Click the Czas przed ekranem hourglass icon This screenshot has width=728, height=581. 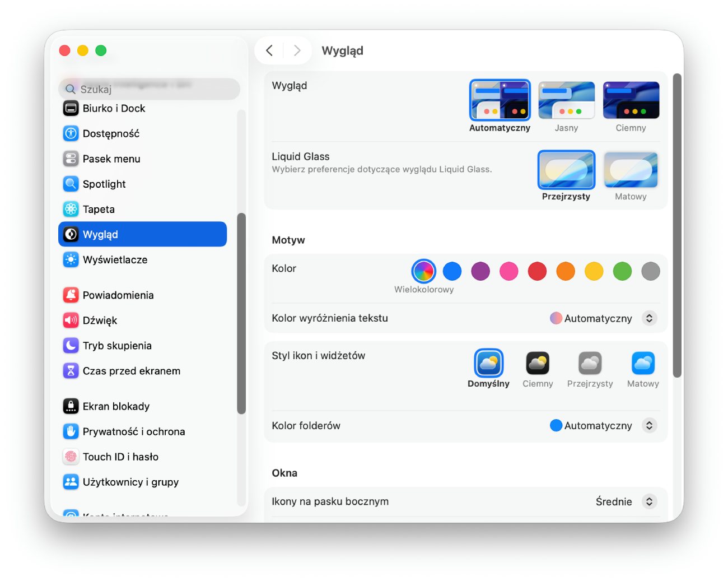[x=71, y=371]
